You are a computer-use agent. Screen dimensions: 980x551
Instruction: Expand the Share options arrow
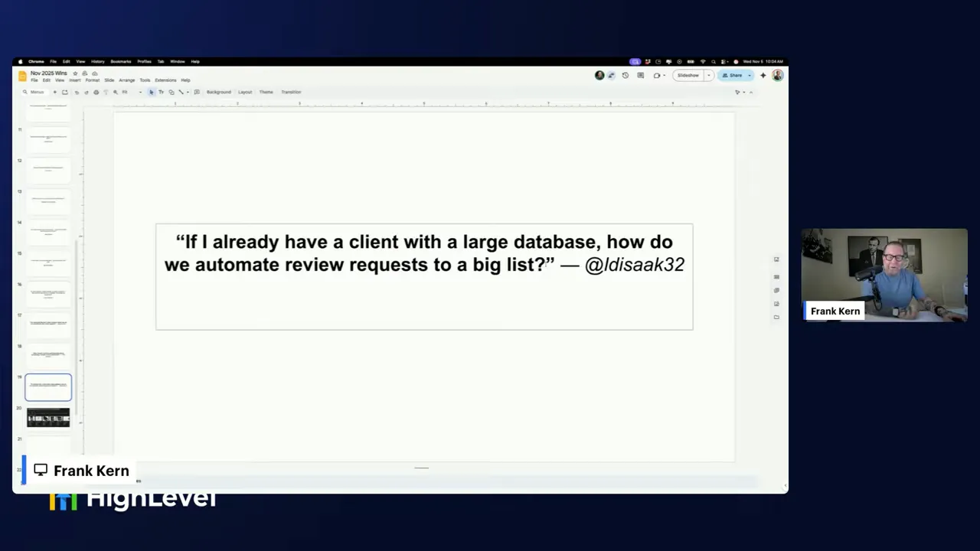(x=750, y=75)
